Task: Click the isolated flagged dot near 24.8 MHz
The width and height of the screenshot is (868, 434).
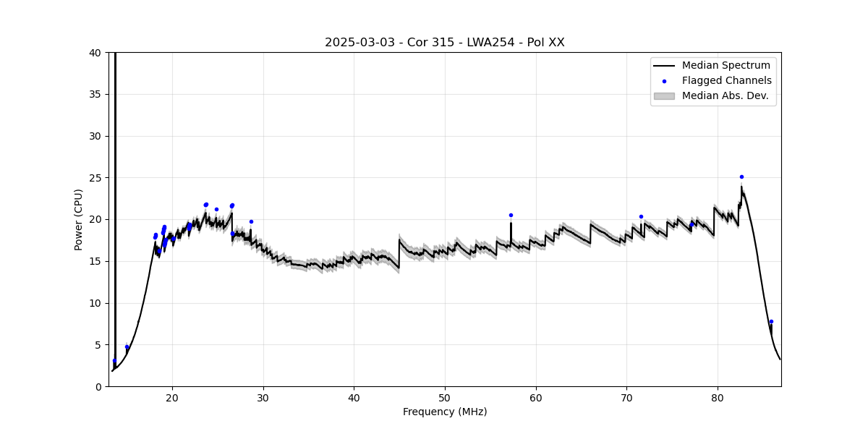Action: (216, 209)
